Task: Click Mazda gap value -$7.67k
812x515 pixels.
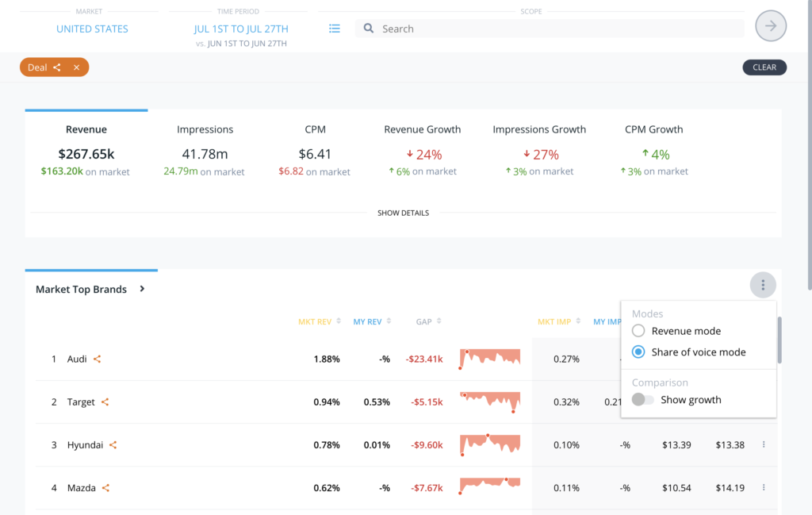Action: coord(427,488)
